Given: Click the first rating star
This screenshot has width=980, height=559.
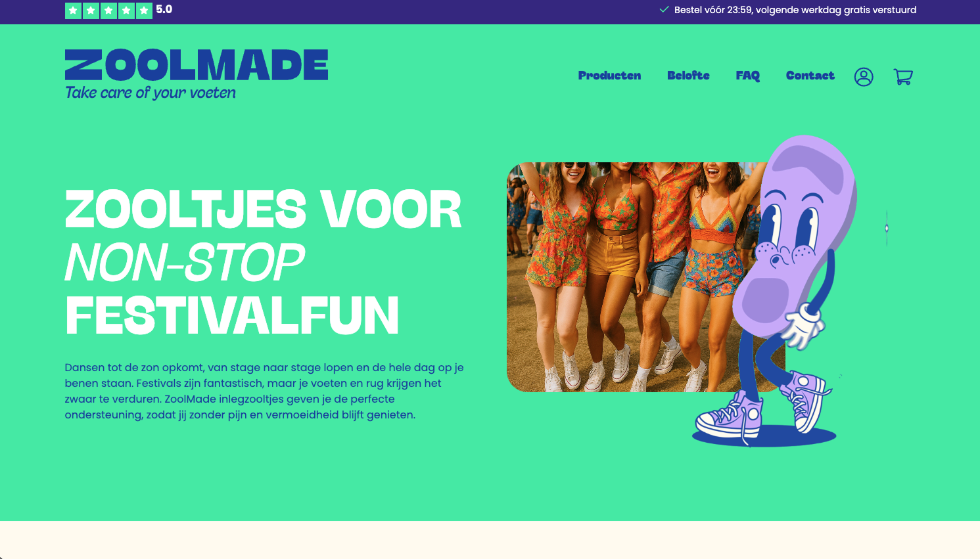Looking at the screenshot, I should (73, 11).
